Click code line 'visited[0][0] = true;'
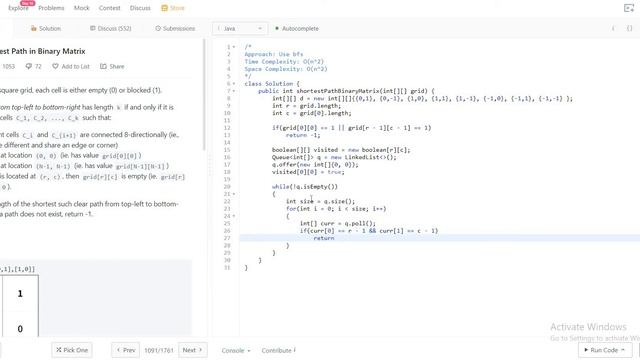The width and height of the screenshot is (640, 360). tap(308, 172)
